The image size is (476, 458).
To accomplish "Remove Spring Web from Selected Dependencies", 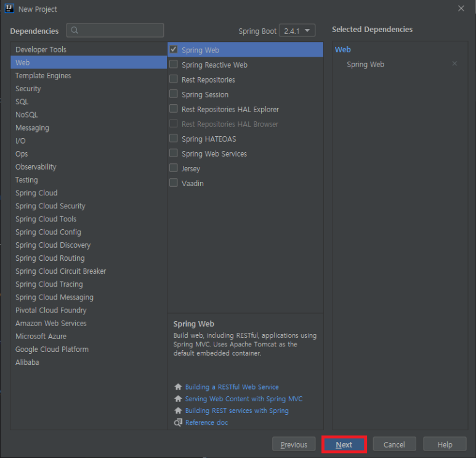I will (454, 63).
